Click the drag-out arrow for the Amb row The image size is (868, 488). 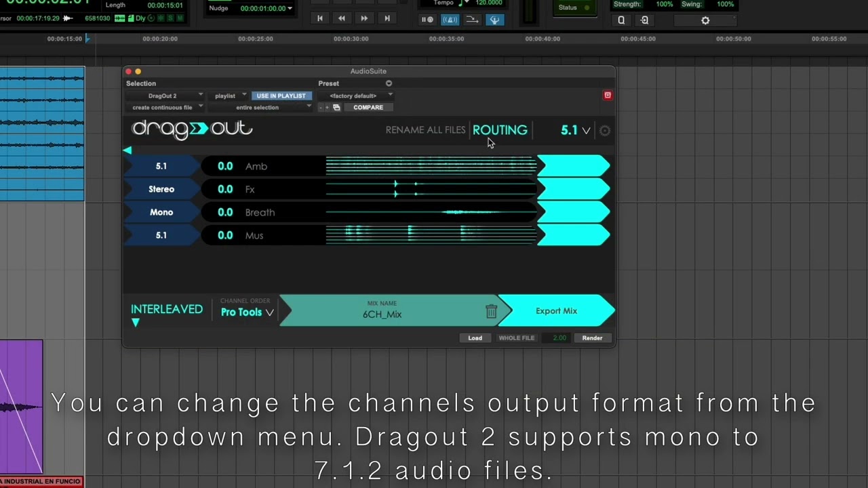574,166
